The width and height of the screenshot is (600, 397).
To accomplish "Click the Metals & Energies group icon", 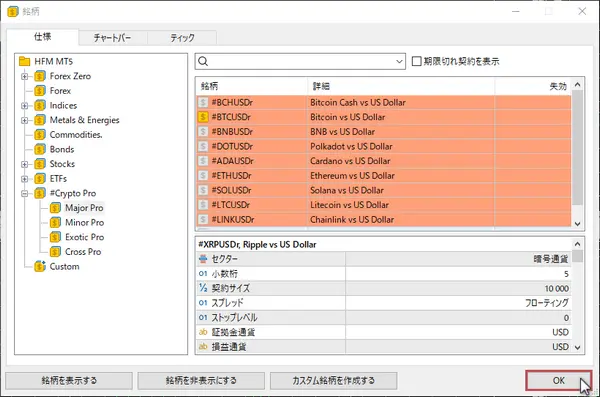I will point(40,120).
